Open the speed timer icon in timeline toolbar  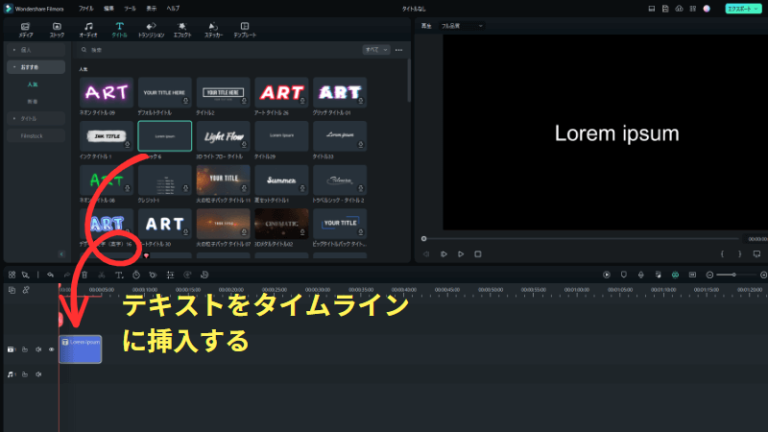pyautogui.click(x=136, y=275)
